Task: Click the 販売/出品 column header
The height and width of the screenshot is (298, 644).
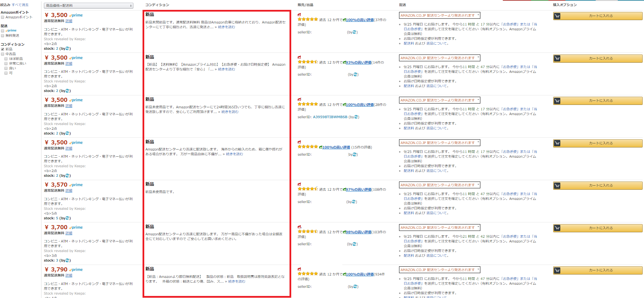Action: click(306, 5)
